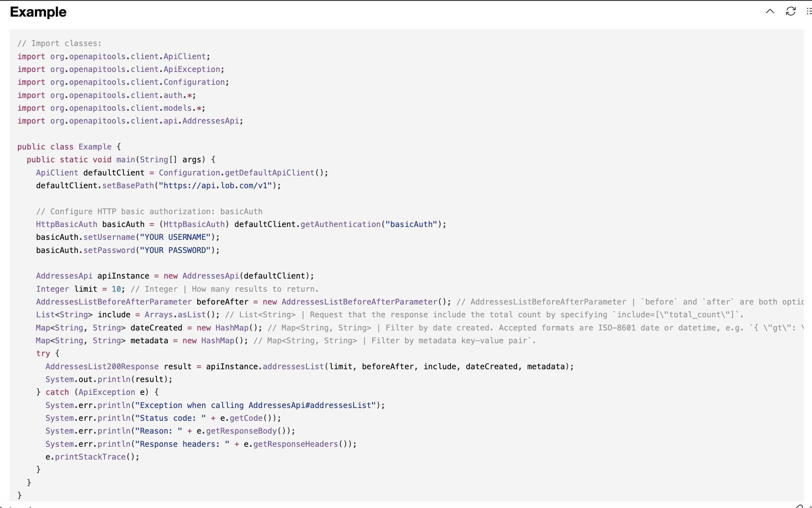The image size is (812, 508).
Task: Click the 'Configure HTTP basic authorization' comment
Action: click(x=149, y=211)
